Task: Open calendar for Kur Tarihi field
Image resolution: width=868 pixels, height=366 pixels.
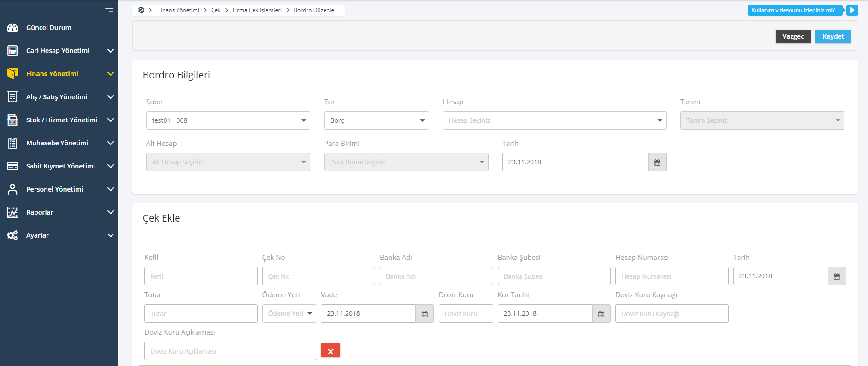Action: (x=601, y=313)
